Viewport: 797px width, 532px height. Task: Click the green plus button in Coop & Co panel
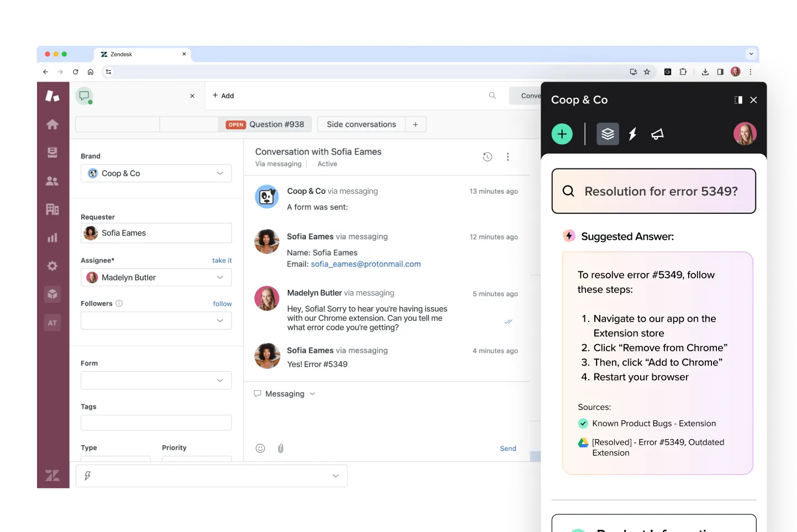pos(562,134)
